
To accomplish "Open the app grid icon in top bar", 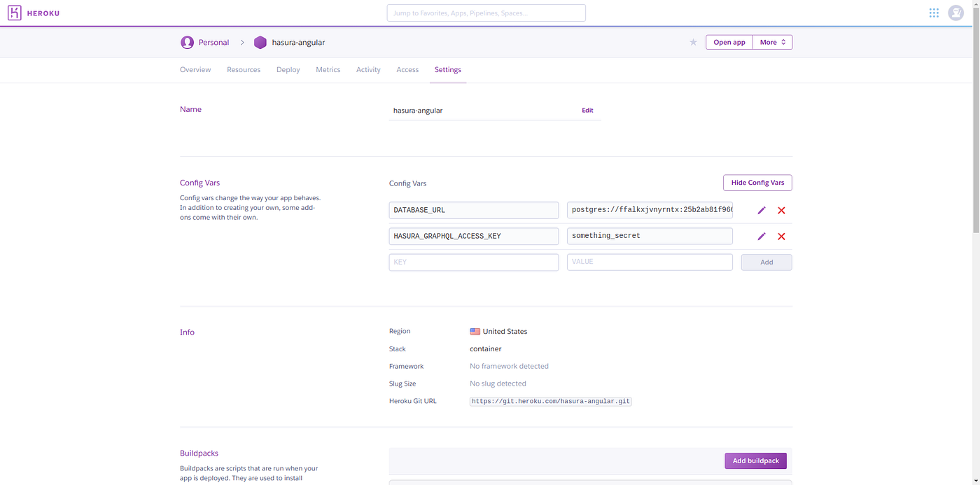I will 934,13.
